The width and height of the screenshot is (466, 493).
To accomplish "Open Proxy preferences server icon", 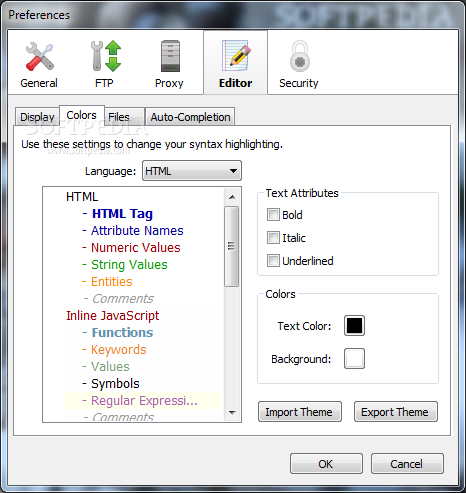I will (x=170, y=56).
